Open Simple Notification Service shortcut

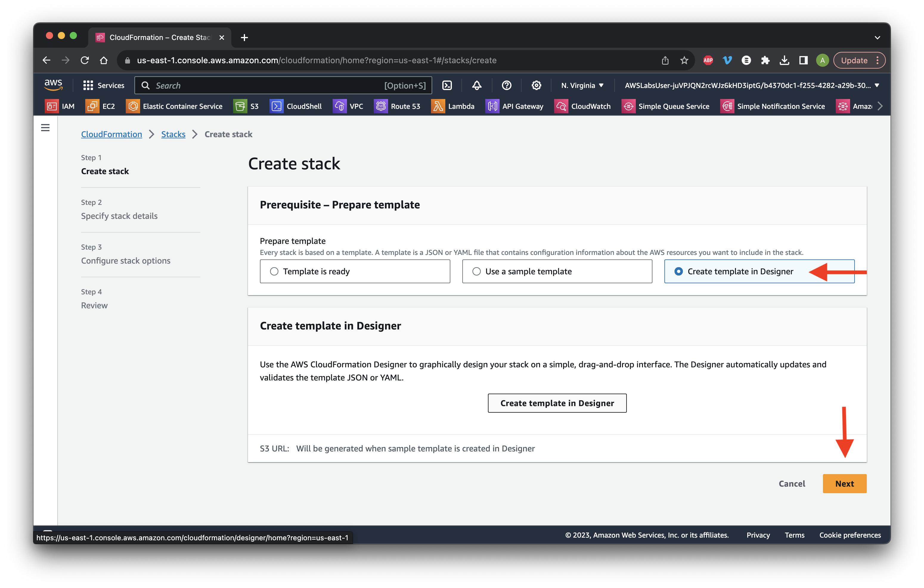772,106
